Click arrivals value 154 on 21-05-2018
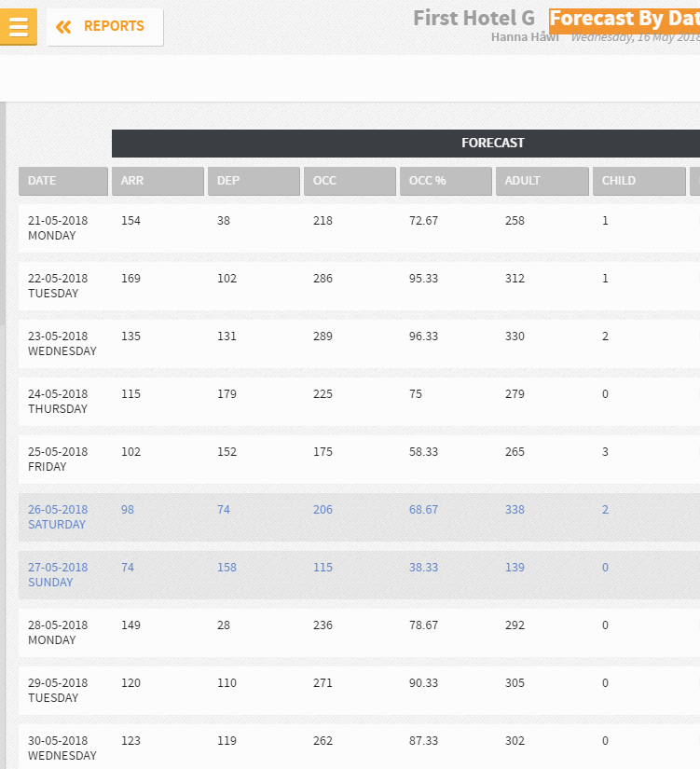This screenshot has height=769, width=700. coord(131,221)
